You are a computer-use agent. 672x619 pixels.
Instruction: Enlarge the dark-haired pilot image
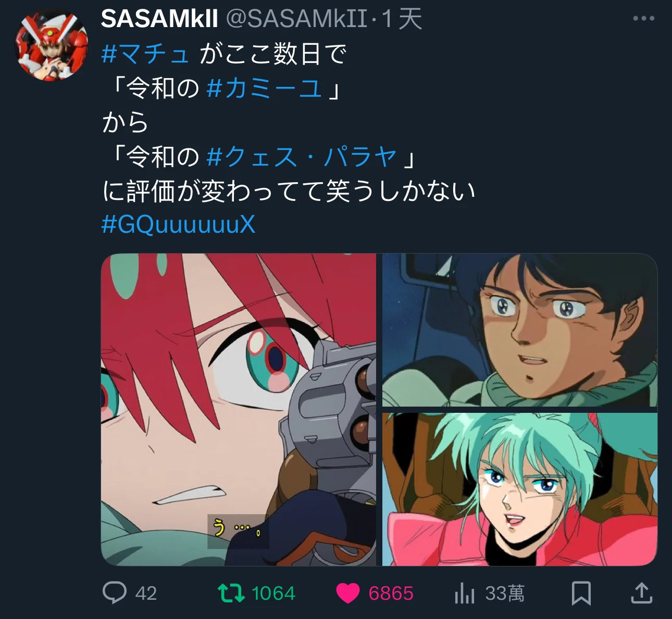point(520,330)
